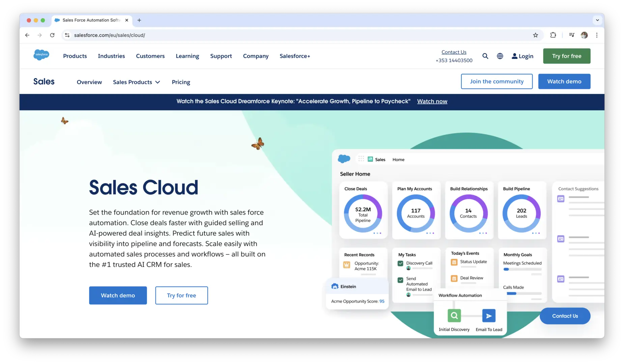
Task: Click the Meetings Scheduled progress bar
Action: (522, 269)
